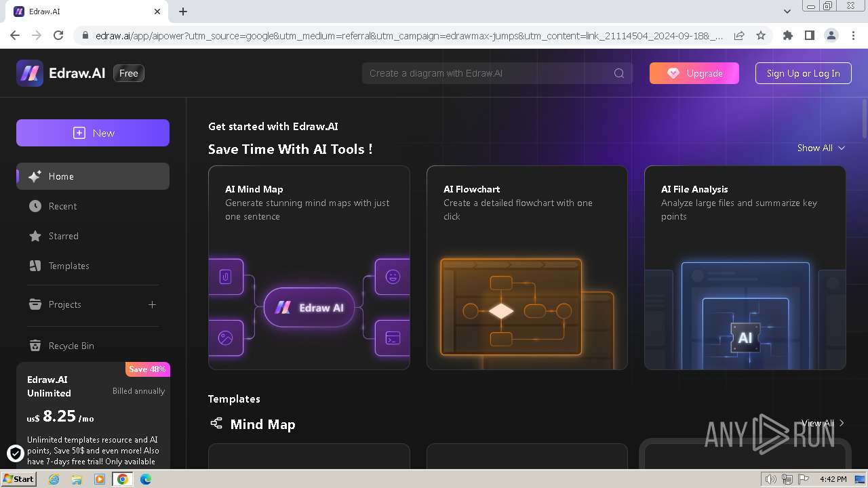Toggle the browser side panel icon
Screen dimensions: 868x488
click(x=809, y=35)
